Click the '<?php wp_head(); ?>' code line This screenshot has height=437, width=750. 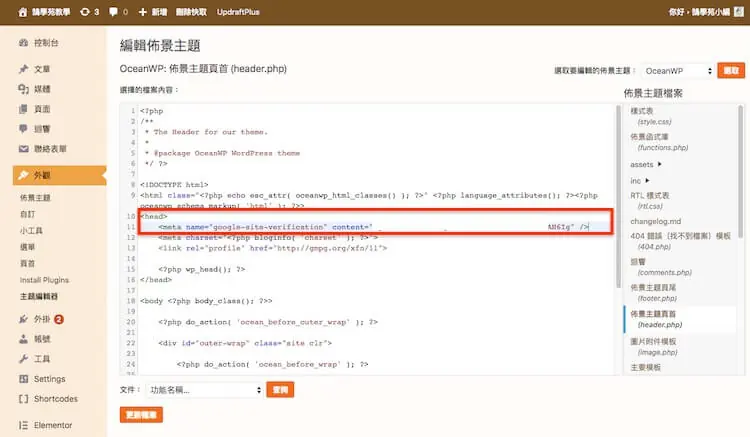click(x=201, y=269)
